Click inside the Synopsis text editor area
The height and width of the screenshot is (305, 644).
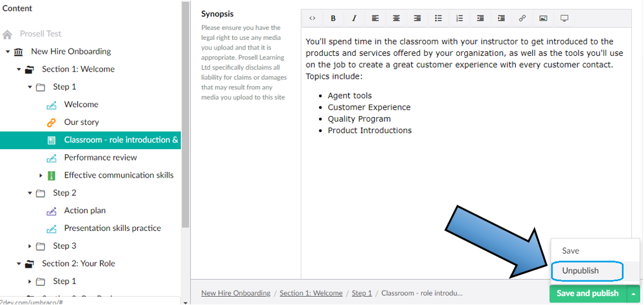[x=466, y=190]
